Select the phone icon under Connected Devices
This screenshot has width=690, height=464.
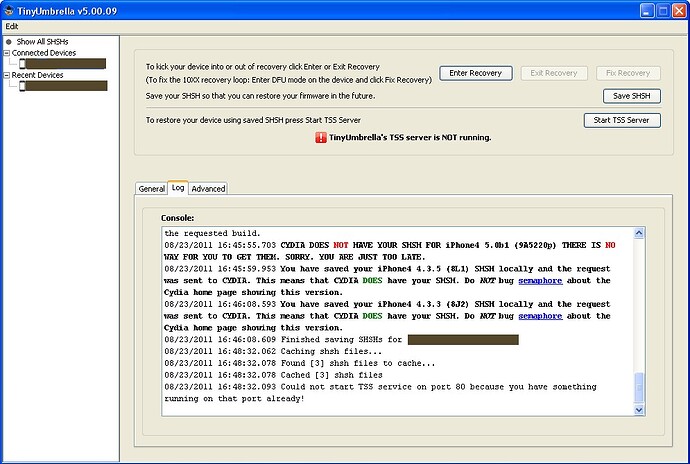click(22, 63)
